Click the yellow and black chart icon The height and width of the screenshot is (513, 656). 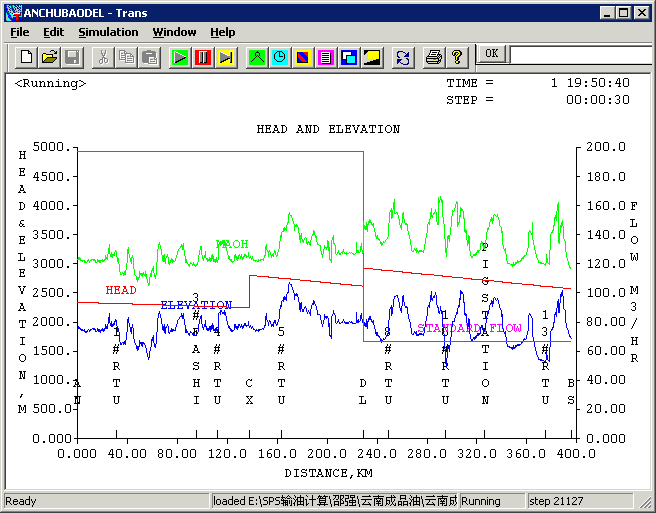click(x=372, y=57)
